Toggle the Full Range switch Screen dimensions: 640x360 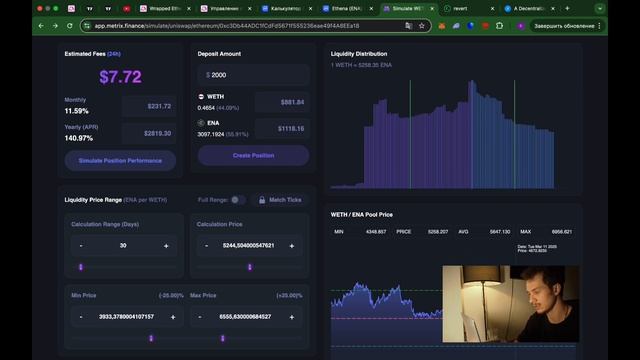tap(238, 200)
